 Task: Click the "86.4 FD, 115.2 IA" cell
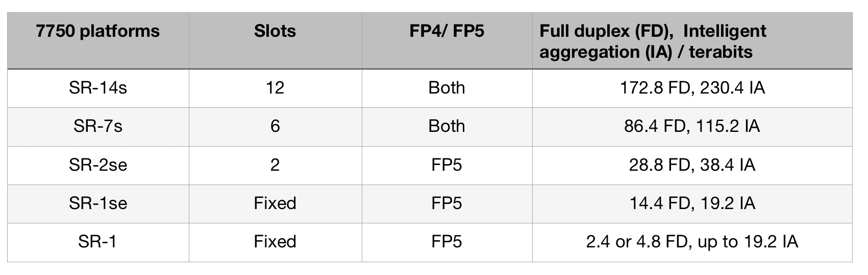(x=692, y=126)
